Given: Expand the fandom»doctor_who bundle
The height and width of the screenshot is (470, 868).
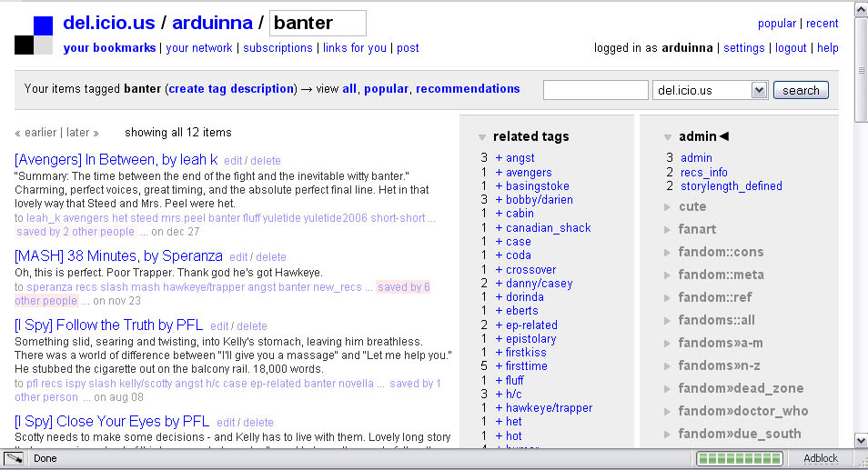Looking at the screenshot, I should click(667, 412).
